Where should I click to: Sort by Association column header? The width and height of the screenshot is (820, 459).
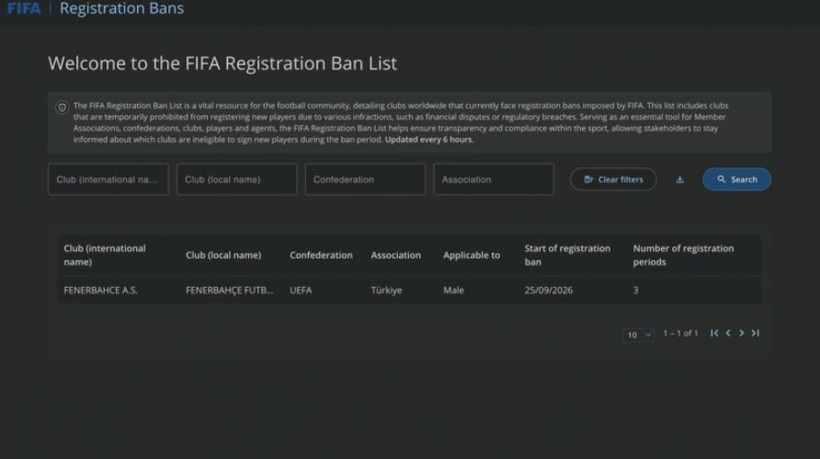click(x=396, y=255)
